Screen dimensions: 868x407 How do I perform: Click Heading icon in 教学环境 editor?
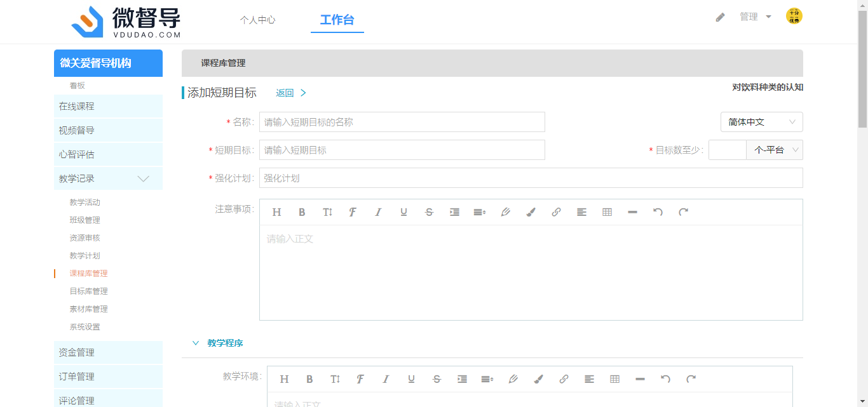[x=284, y=379]
